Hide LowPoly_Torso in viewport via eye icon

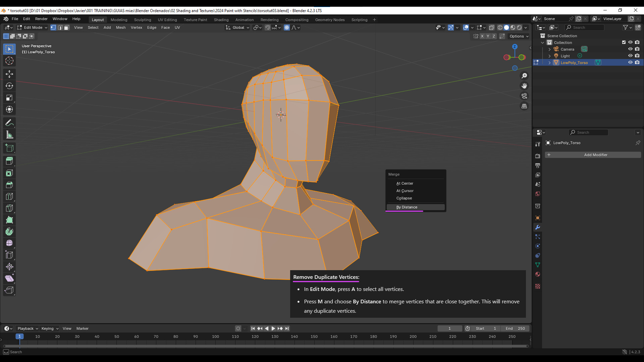(x=630, y=62)
